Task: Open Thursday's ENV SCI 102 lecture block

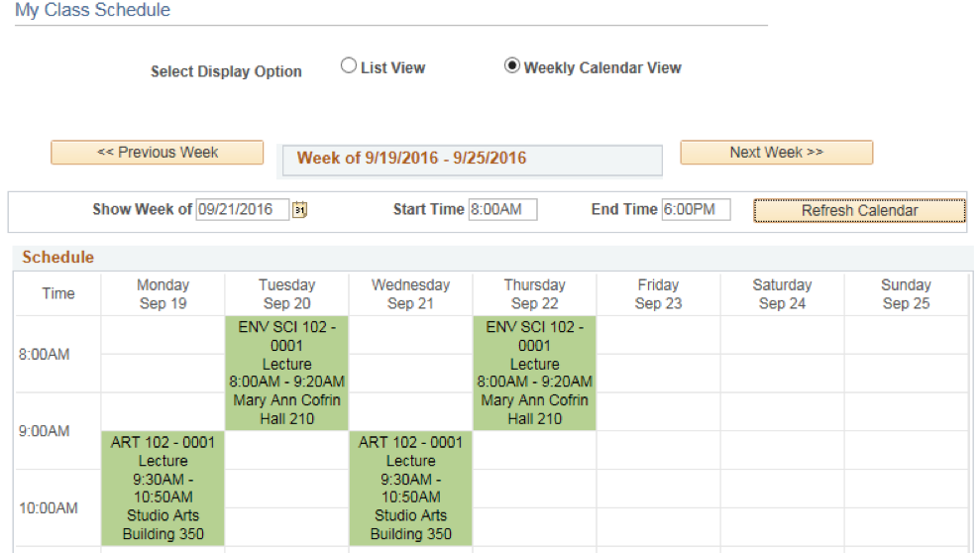Action: (534, 373)
